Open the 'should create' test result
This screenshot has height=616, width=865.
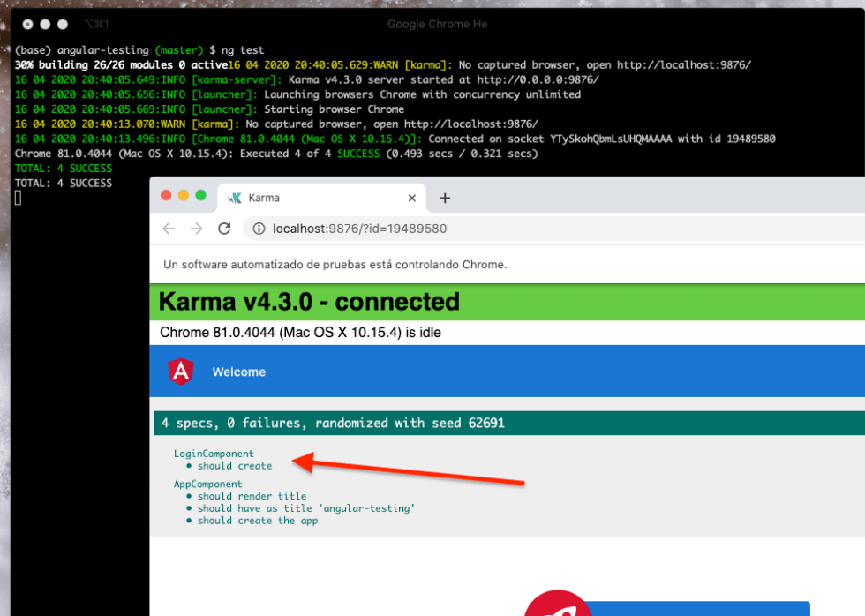(235, 465)
